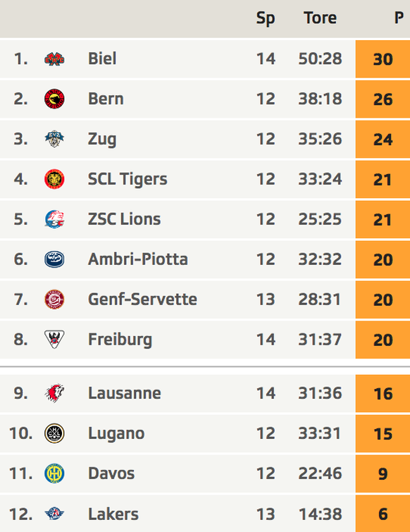
Task: Click the Ambri-Piotta puck logo
Action: [x=54, y=259]
